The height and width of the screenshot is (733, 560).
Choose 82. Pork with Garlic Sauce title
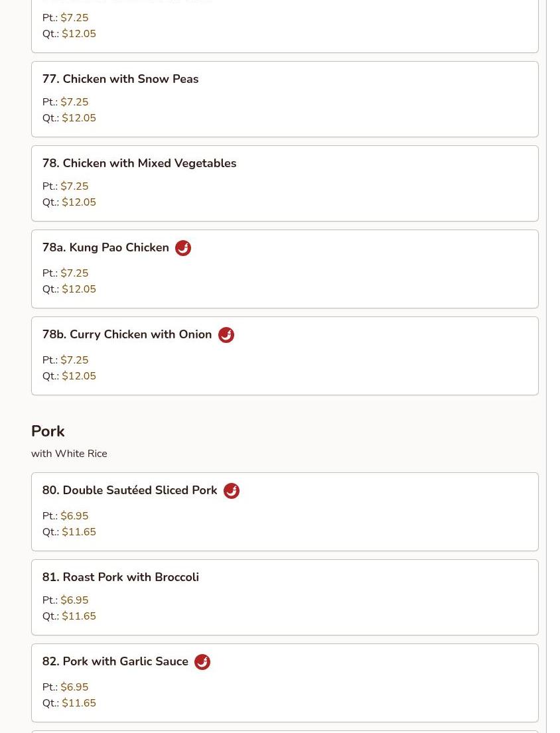tap(115, 661)
